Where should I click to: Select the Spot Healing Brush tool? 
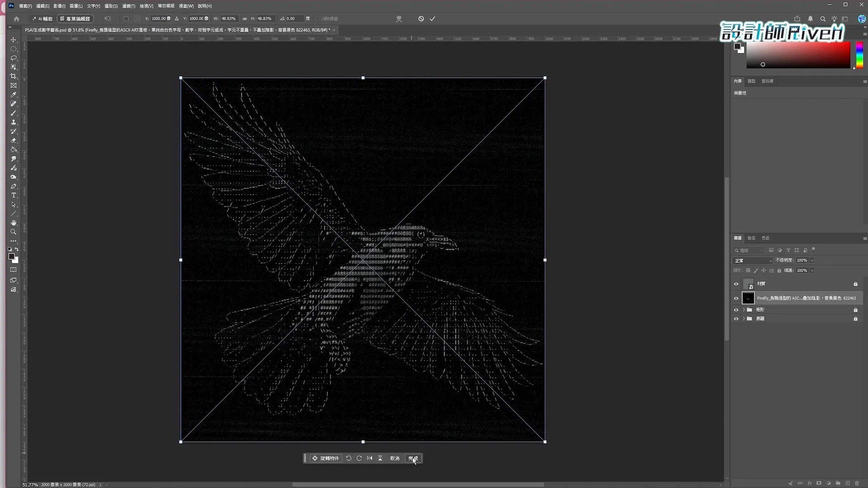(13, 104)
